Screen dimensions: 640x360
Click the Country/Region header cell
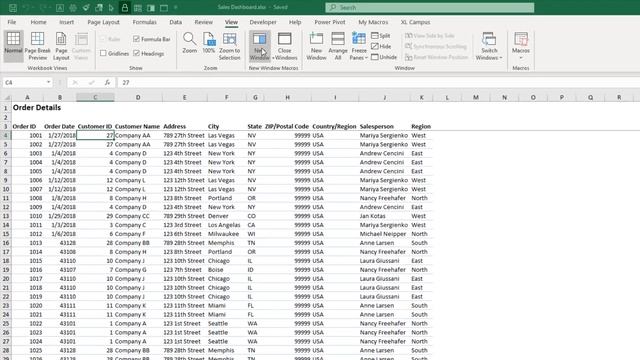pyautogui.click(x=335, y=127)
